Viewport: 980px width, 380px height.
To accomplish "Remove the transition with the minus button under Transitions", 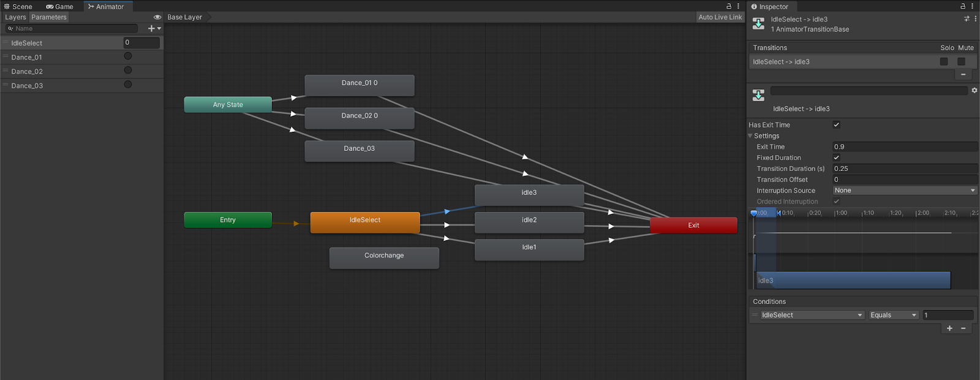I will (x=963, y=75).
